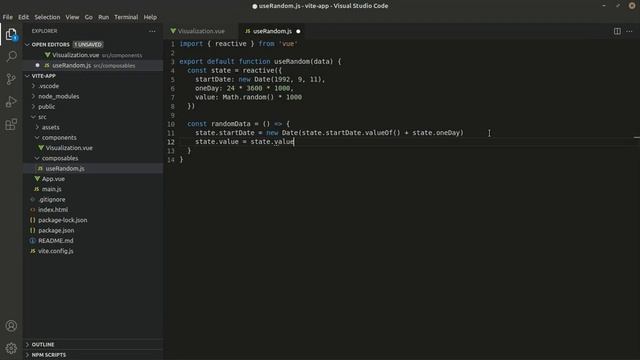Viewport: 640px width, 360px height.
Task: Open the Help menu
Action: coord(150,17)
